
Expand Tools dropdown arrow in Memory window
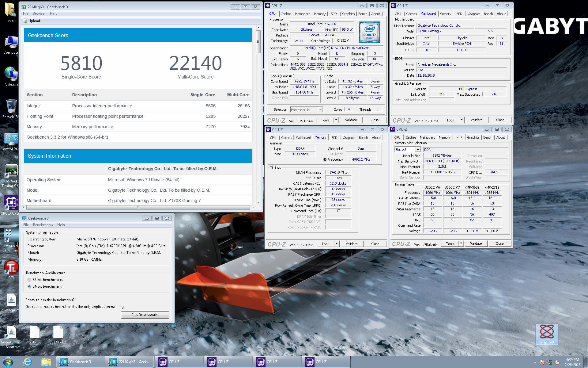coord(337,244)
